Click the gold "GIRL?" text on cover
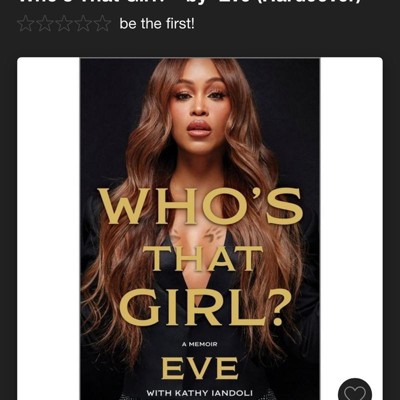400x400 pixels. coord(201,308)
